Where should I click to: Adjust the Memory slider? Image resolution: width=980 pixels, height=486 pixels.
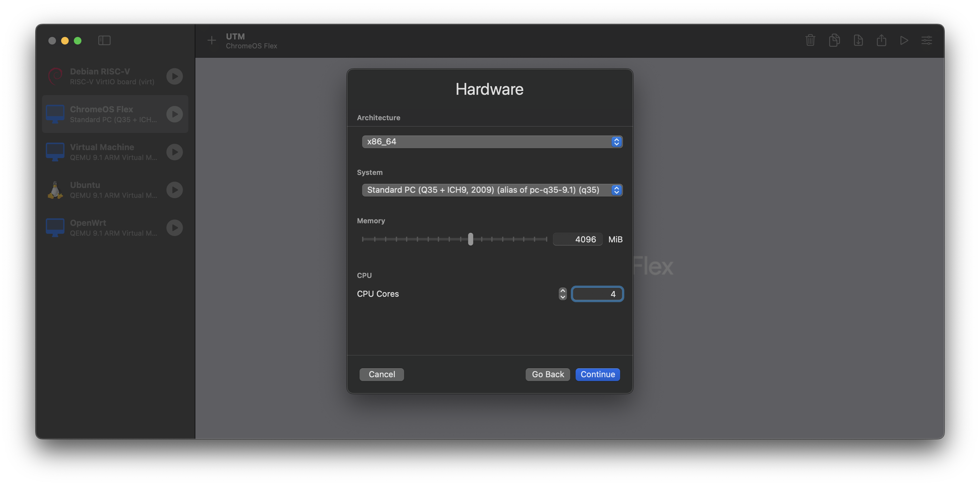[470, 239]
